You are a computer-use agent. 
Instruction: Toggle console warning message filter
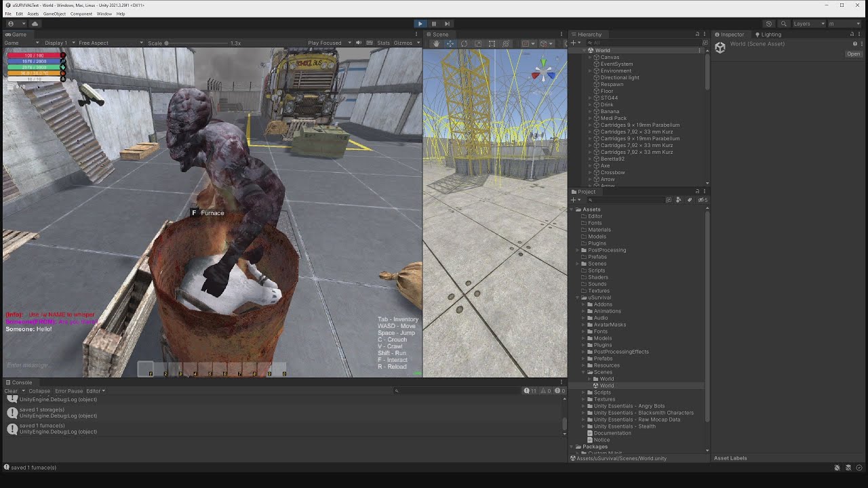(545, 391)
